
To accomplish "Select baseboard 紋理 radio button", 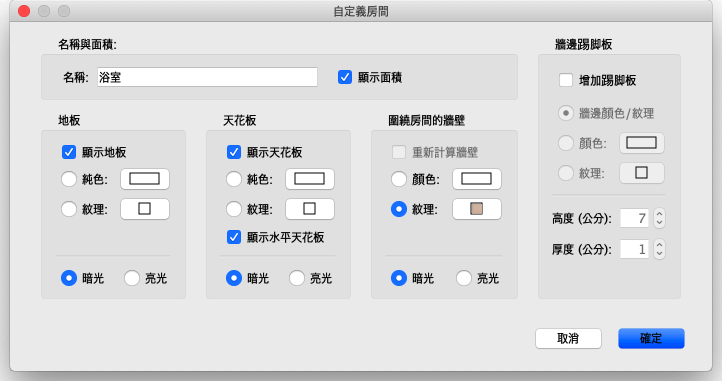I will point(566,173).
